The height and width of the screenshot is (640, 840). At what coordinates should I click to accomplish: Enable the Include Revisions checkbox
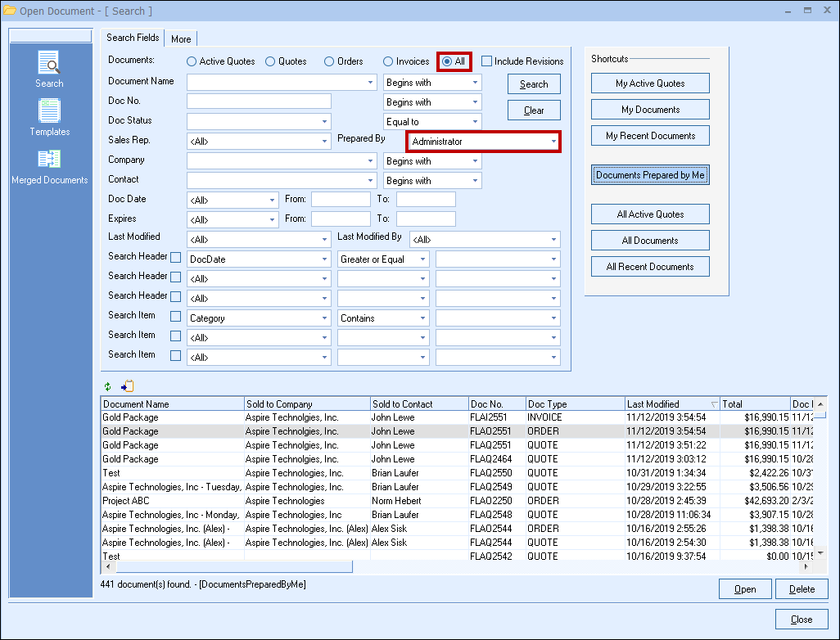tap(486, 61)
